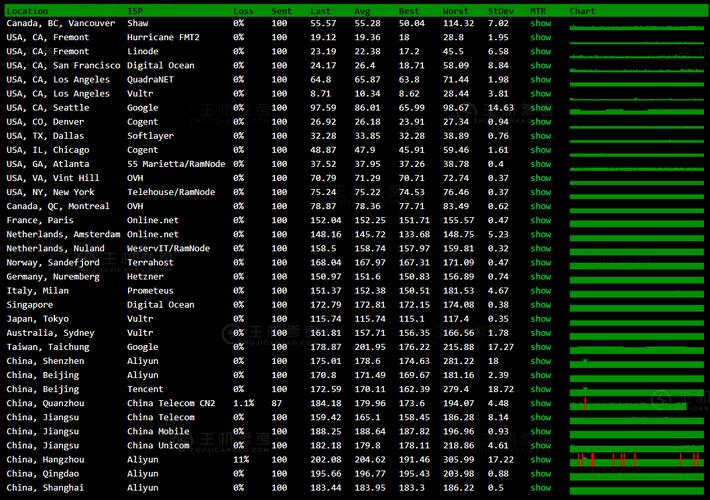Click show in the China Unicom row
The image size is (710, 500).
click(541, 445)
